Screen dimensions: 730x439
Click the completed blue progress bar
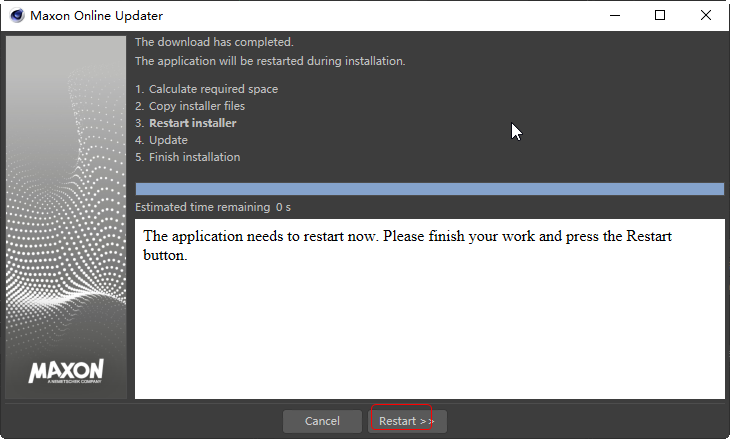tap(429, 189)
